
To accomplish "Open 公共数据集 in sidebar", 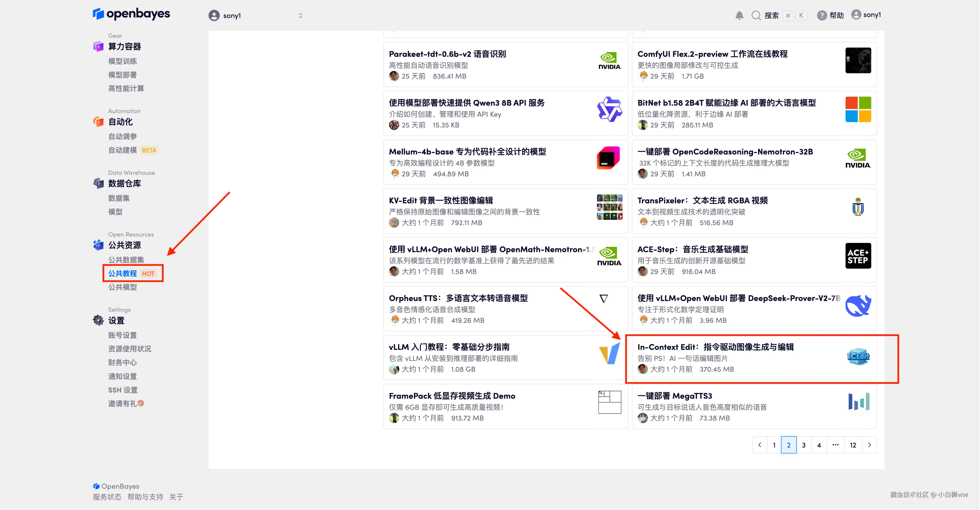I will (126, 260).
